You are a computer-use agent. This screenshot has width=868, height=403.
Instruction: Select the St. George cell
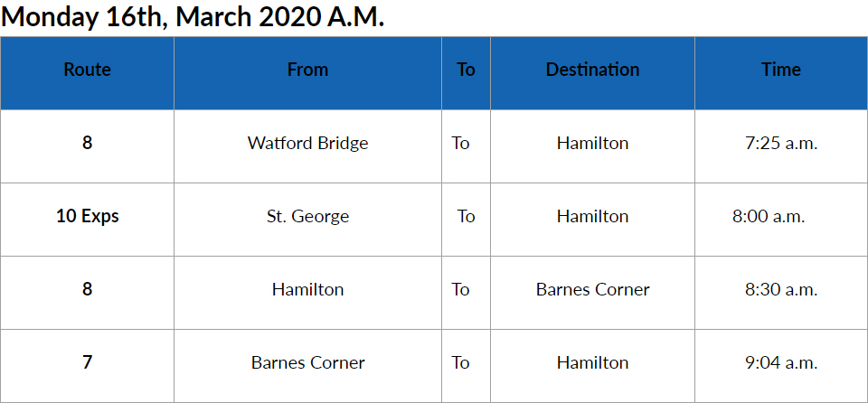[307, 216]
